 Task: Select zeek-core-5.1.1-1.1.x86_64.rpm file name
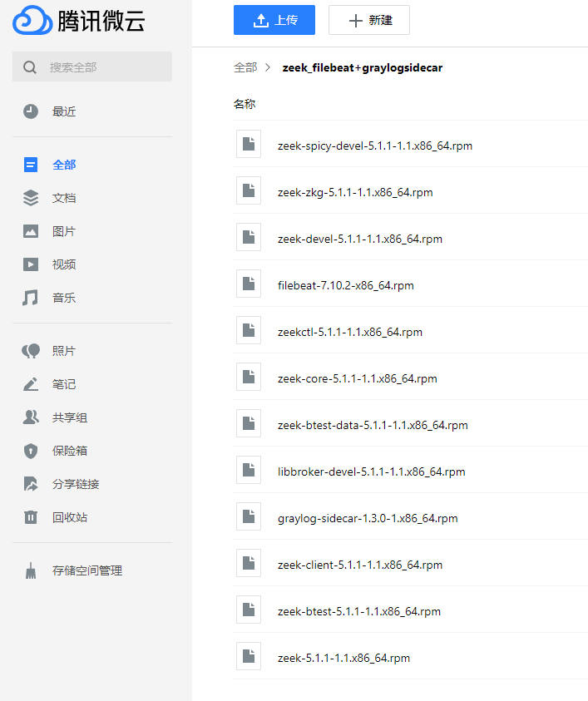tap(358, 378)
